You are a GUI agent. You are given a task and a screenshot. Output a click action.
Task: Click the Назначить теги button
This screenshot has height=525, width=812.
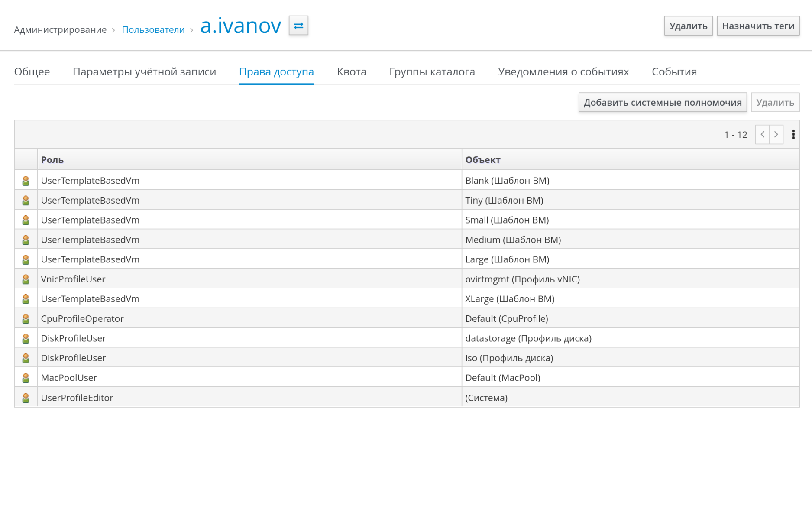[757, 26]
